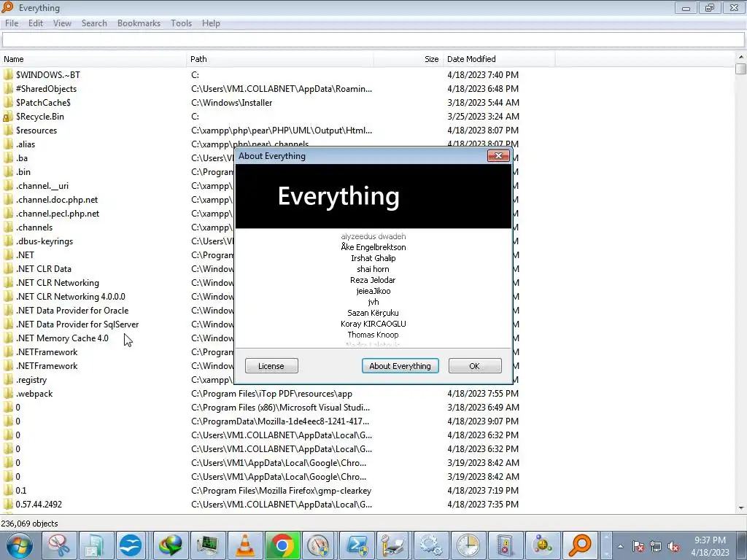Screen dimensions: 747x560
Task: Click the 3/25/2023 3:24 AM date cell
Action: click(x=483, y=116)
